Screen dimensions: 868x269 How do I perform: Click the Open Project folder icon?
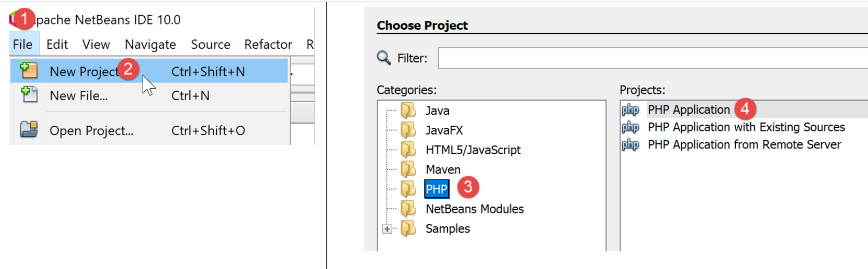(x=29, y=129)
